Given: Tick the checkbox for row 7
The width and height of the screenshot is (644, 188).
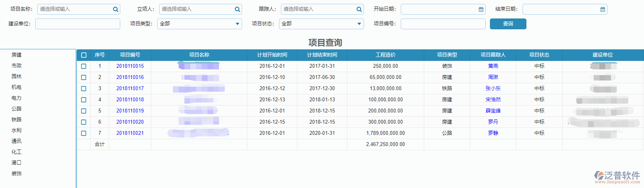Looking at the screenshot, I should tap(84, 133).
